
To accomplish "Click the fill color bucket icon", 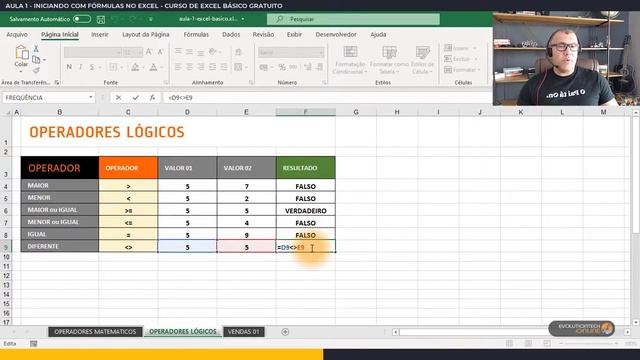I will click(x=135, y=67).
